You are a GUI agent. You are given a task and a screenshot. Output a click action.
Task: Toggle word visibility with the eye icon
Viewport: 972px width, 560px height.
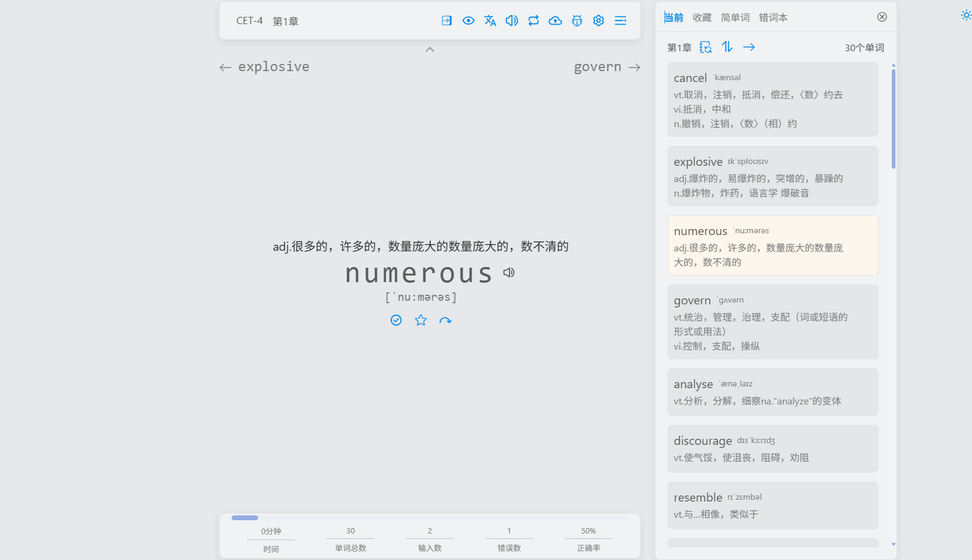[x=469, y=20]
